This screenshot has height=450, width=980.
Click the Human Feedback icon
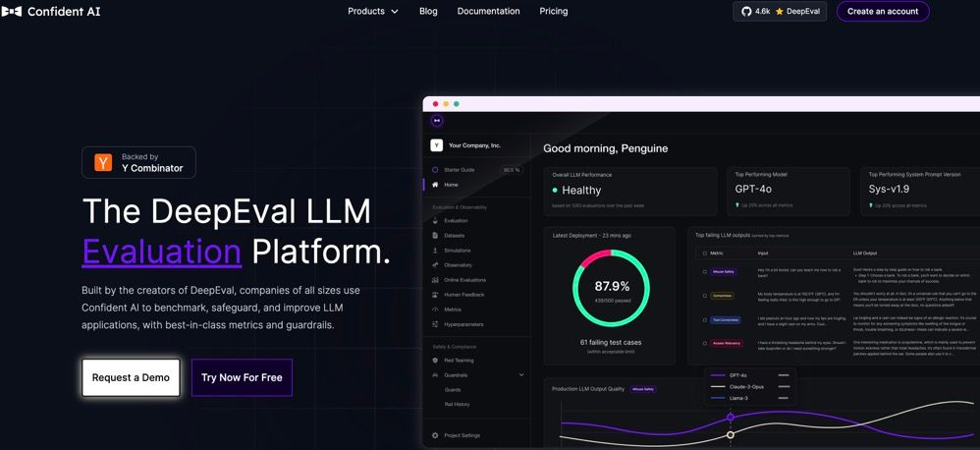pyautogui.click(x=435, y=295)
